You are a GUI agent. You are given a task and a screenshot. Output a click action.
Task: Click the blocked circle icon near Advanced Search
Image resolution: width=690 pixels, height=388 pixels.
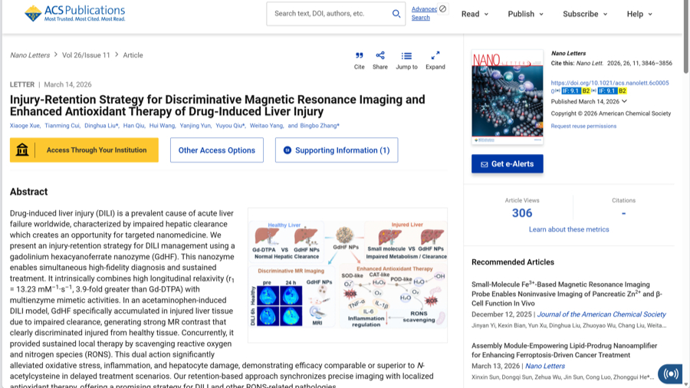(443, 8)
